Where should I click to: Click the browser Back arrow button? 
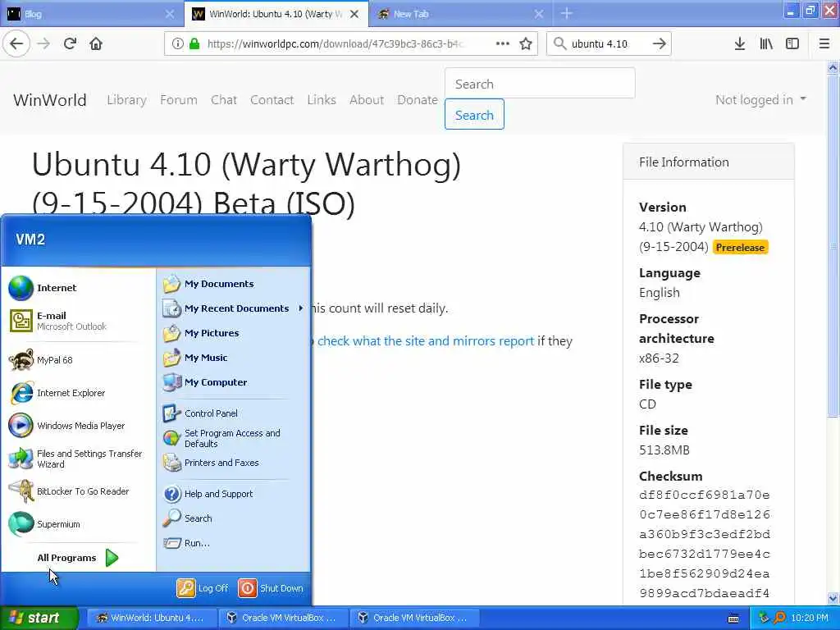click(16, 43)
